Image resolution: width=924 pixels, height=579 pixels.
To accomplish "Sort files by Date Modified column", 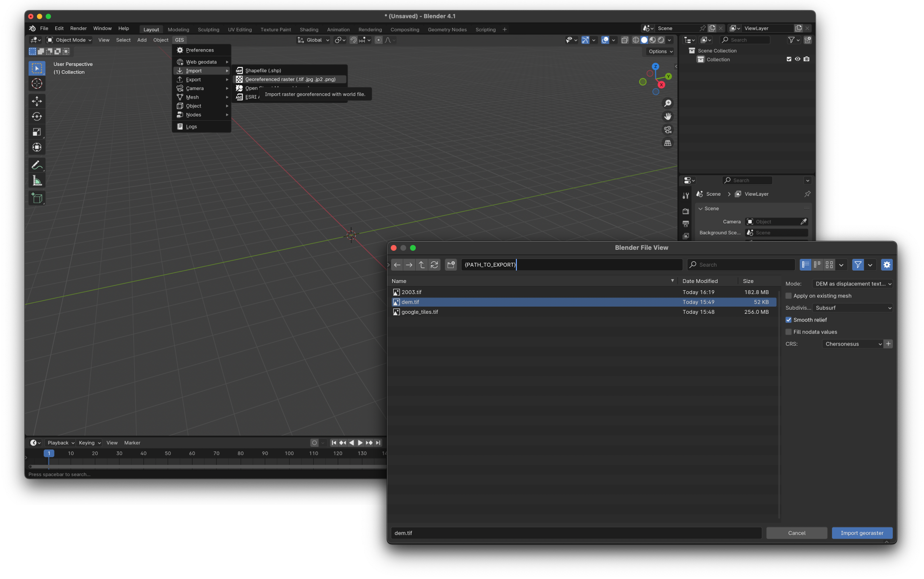I will click(x=707, y=281).
